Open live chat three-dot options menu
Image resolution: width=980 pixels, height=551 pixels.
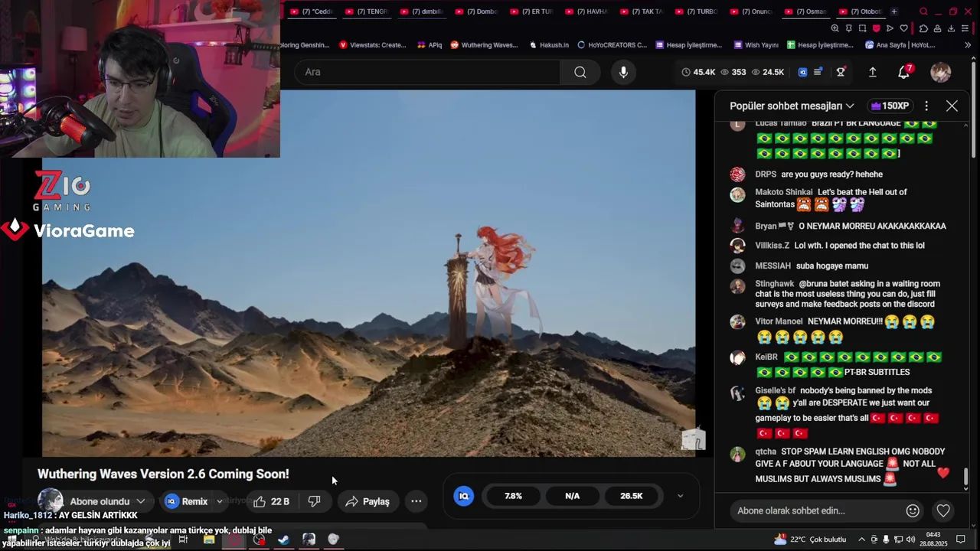926,106
